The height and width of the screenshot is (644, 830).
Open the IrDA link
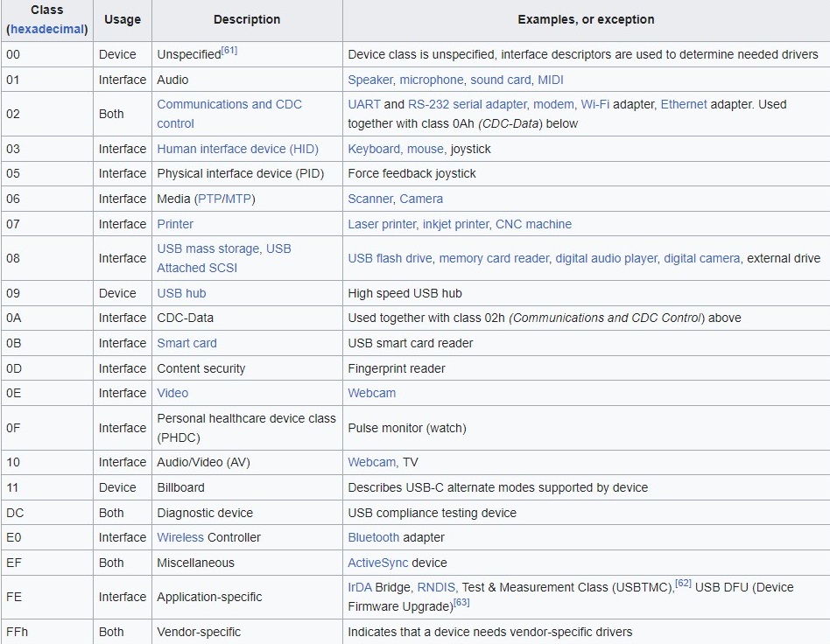[x=360, y=587]
